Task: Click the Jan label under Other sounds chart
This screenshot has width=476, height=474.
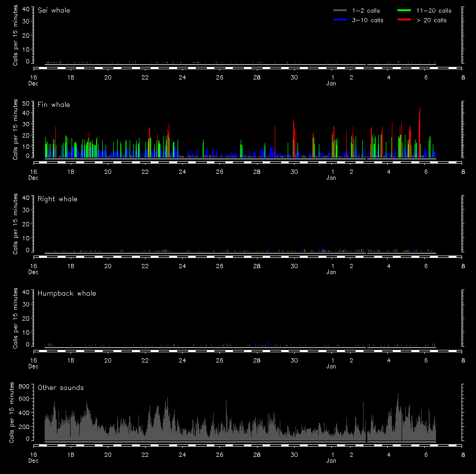Action: click(331, 461)
